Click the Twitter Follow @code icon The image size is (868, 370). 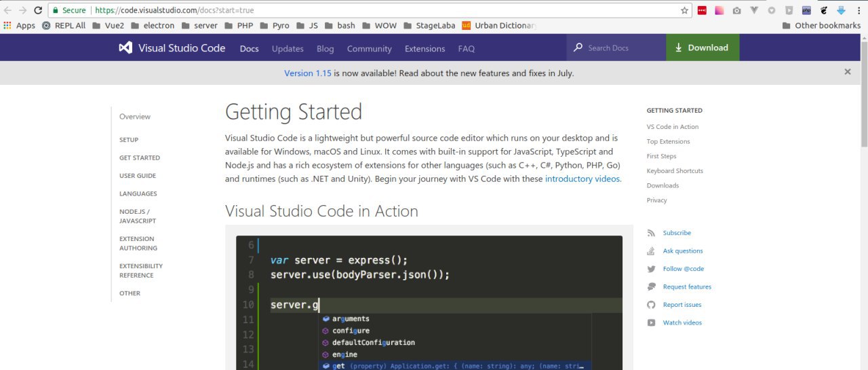click(x=651, y=269)
